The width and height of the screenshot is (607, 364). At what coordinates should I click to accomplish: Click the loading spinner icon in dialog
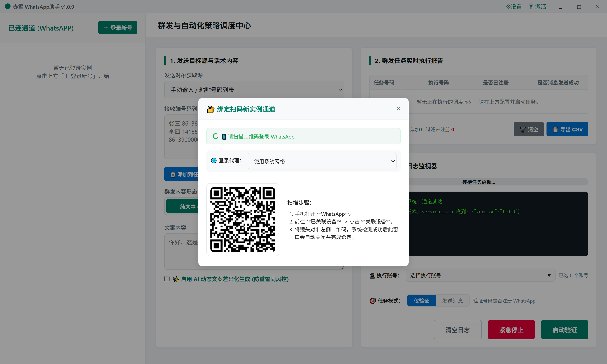coord(215,136)
